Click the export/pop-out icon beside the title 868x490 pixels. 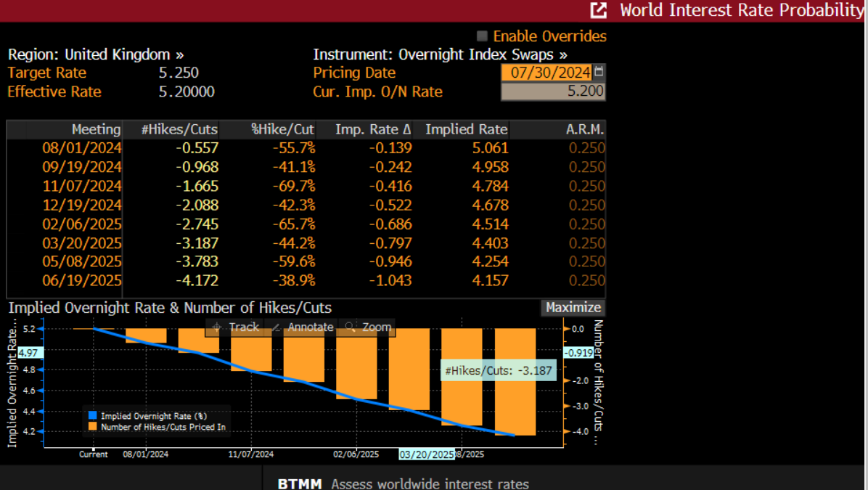(597, 10)
